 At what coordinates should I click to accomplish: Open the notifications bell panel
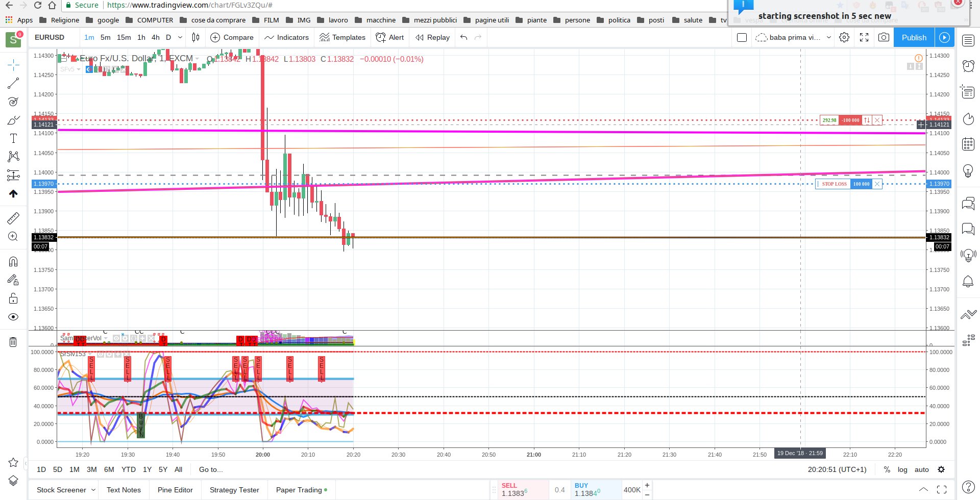tap(968, 281)
